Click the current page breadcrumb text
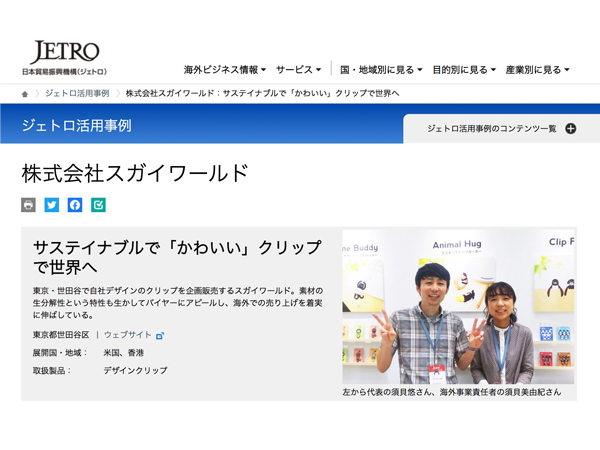The height and width of the screenshot is (450, 600). [262, 93]
